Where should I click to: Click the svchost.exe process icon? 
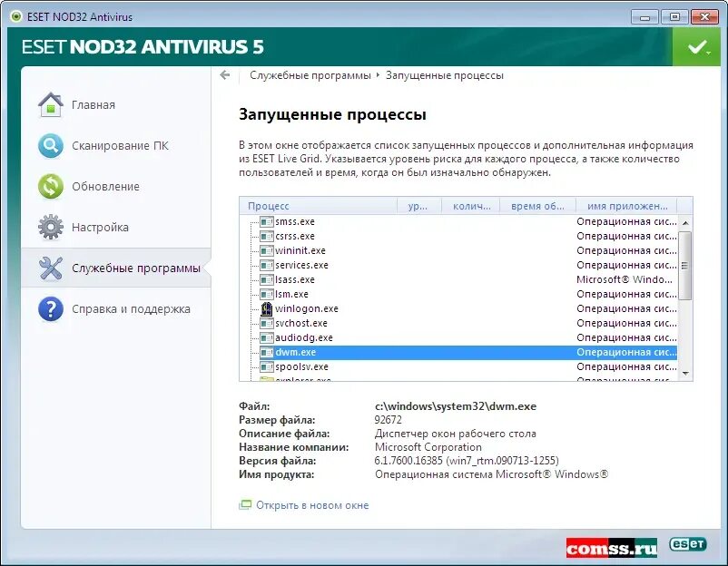[x=267, y=323]
